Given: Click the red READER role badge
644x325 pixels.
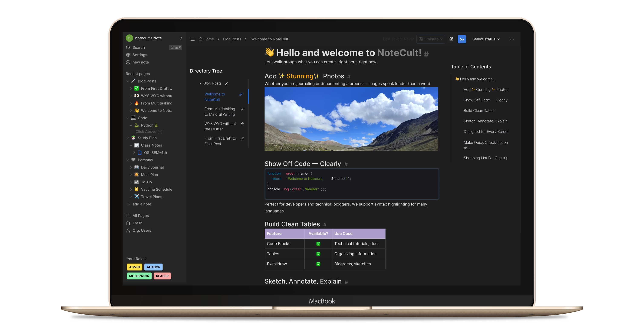Looking at the screenshot, I should click(x=162, y=276).
